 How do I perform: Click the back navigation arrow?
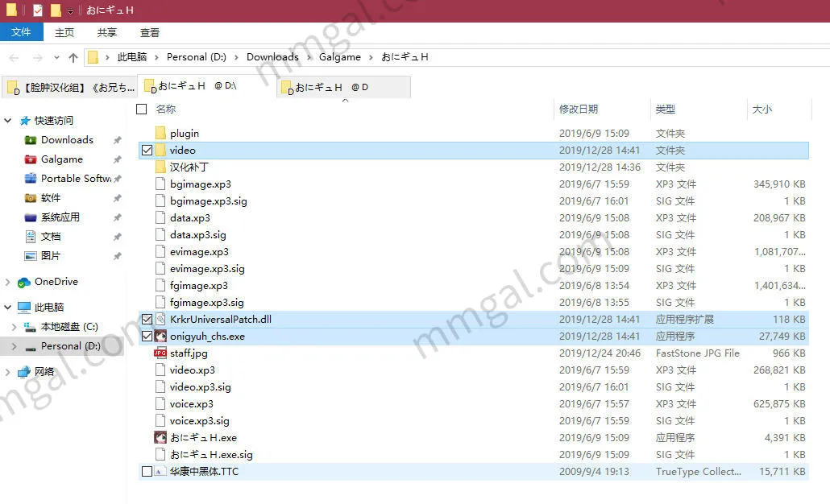(x=14, y=57)
